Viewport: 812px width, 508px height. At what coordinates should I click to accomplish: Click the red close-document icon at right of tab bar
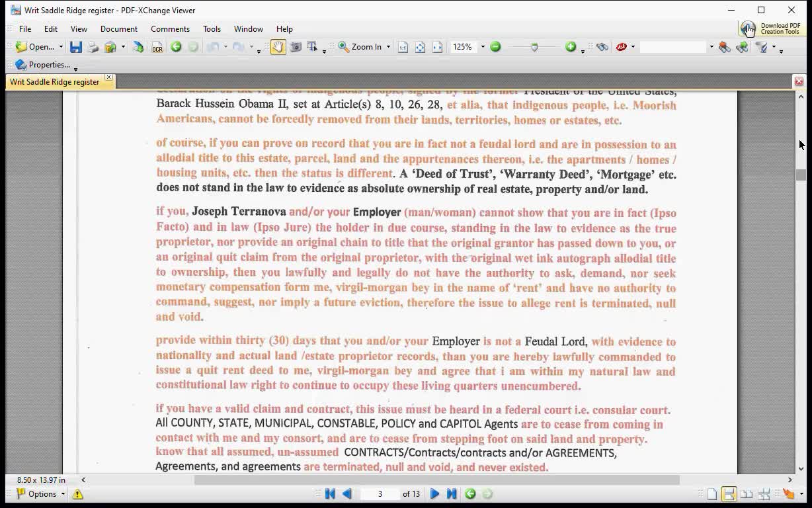pyautogui.click(x=799, y=81)
